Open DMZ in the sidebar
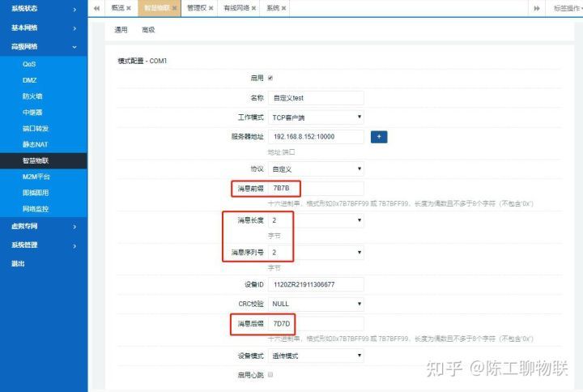This screenshot has width=583, height=392. [x=44, y=80]
